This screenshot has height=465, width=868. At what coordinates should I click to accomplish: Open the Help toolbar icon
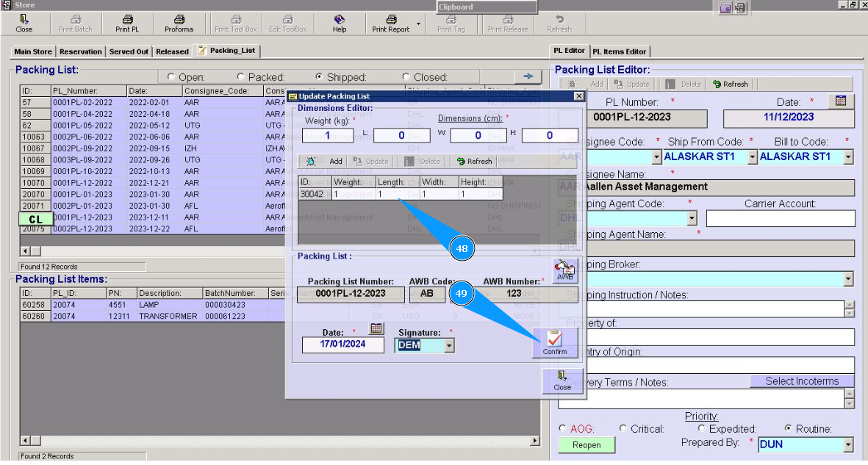coord(340,24)
